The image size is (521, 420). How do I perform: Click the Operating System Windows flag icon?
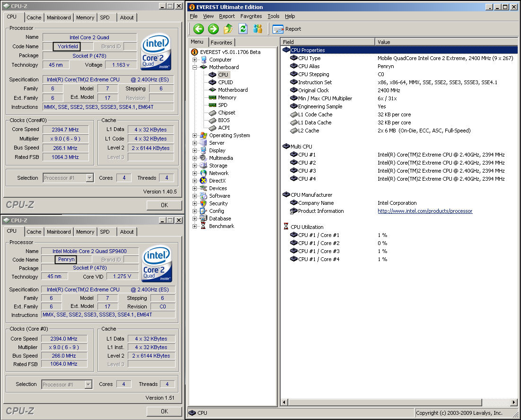203,135
